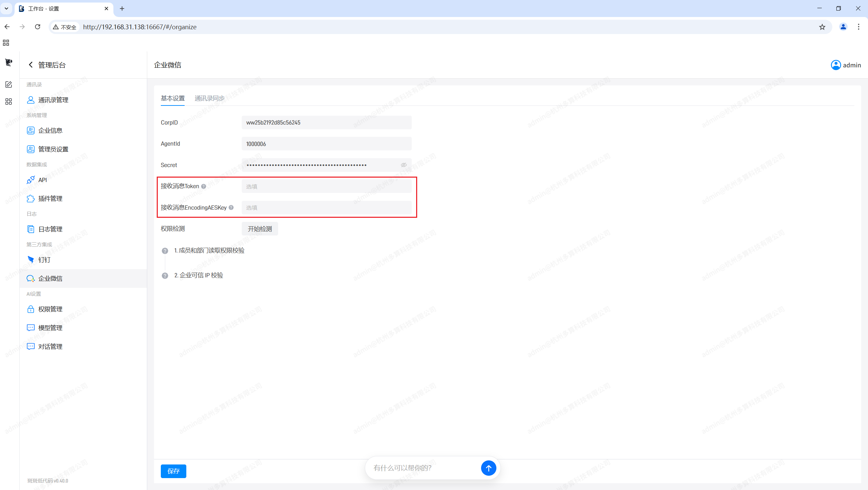Screen dimensions: 868x490
Task: Click the admin user avatar icon
Action: [x=836, y=65]
